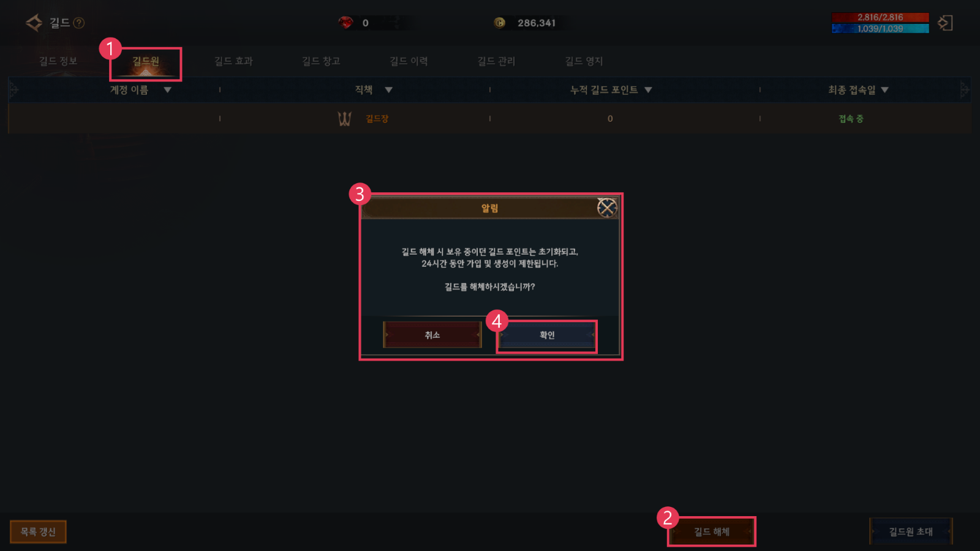Click the red gem currency icon
This screenshot has height=551, width=980.
click(x=345, y=23)
